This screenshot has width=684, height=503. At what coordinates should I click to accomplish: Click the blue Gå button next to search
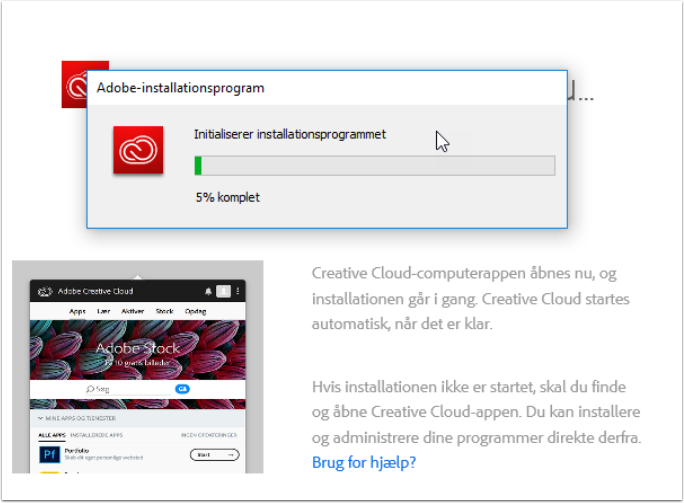182,389
